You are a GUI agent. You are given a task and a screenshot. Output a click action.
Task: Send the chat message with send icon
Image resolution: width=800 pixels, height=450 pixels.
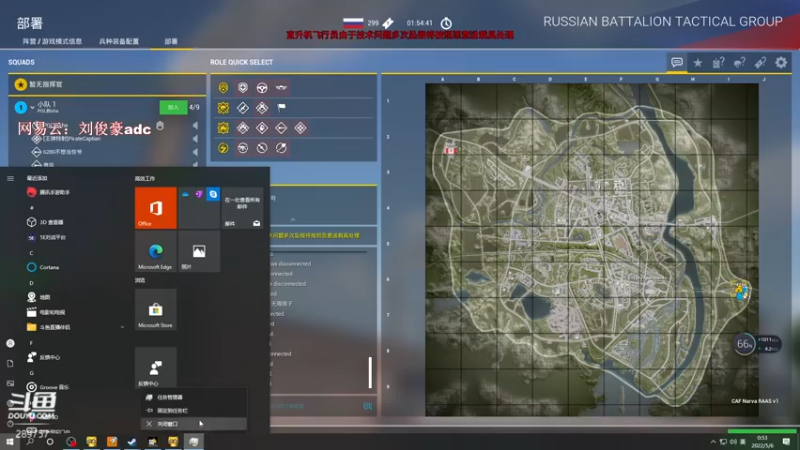367,406
